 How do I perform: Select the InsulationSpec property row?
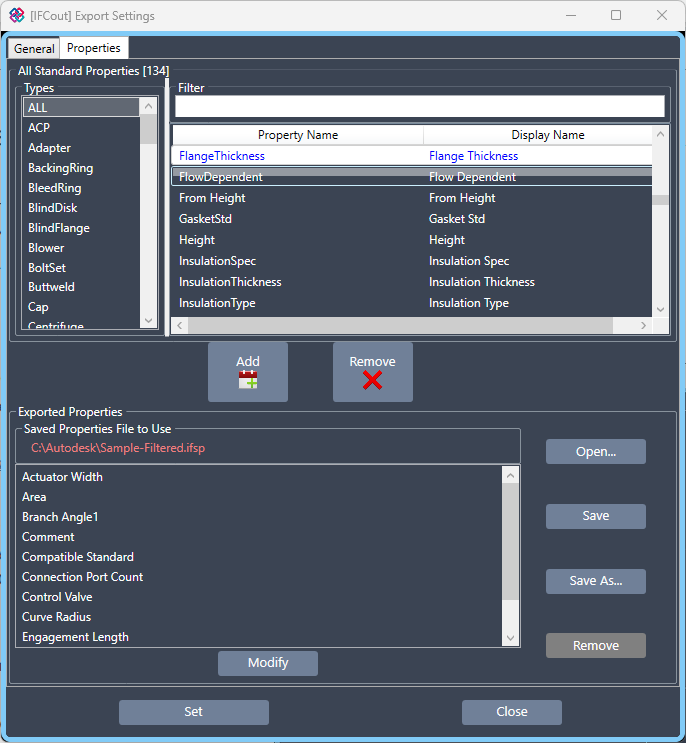tap(412, 261)
